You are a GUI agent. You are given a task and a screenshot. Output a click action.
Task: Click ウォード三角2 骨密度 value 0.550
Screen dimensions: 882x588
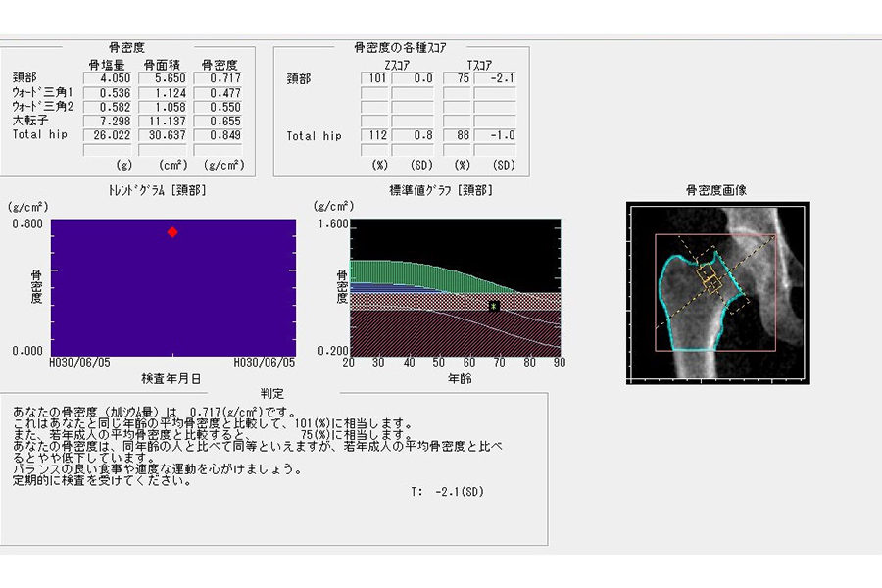pos(218,107)
